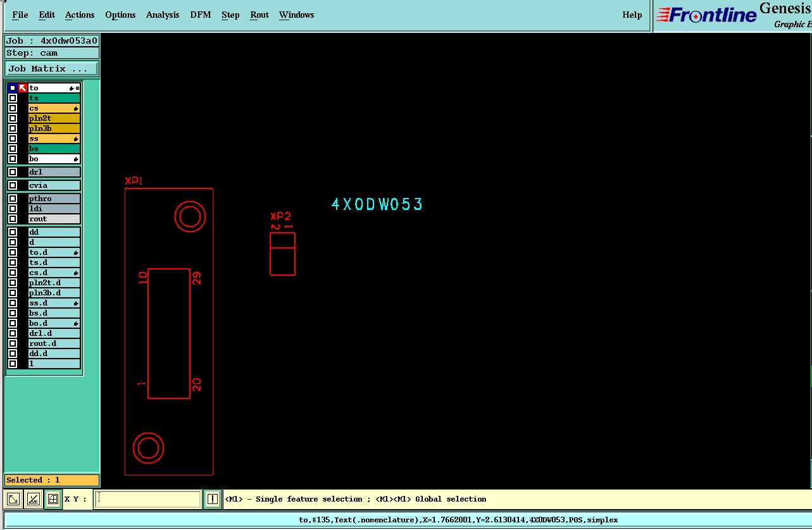Select the 'dd.d' layer name
The width and height of the screenshot is (812, 530).
point(54,354)
